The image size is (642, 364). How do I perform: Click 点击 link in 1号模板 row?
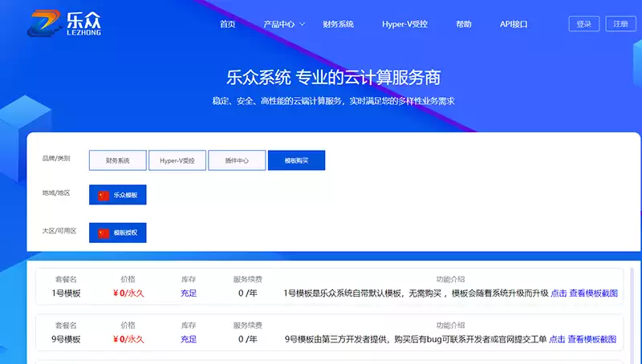click(559, 293)
